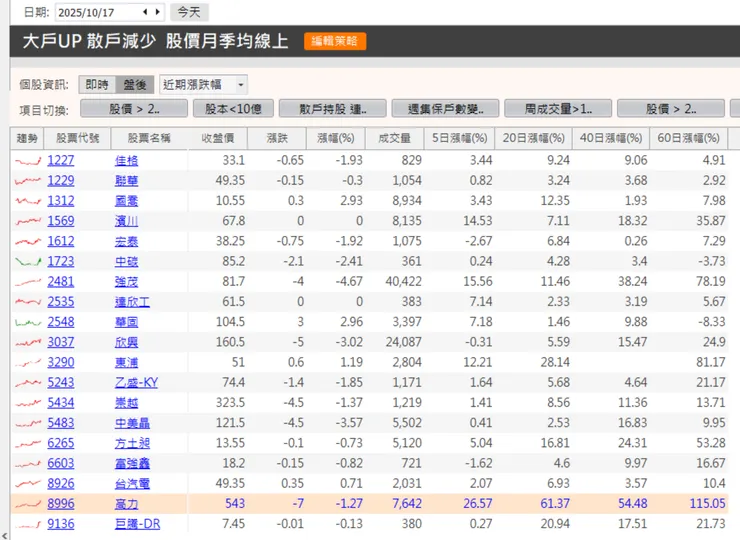Open the 中美晶 stock name link
Image resolution: width=740 pixels, height=540 pixels.
click(132, 423)
